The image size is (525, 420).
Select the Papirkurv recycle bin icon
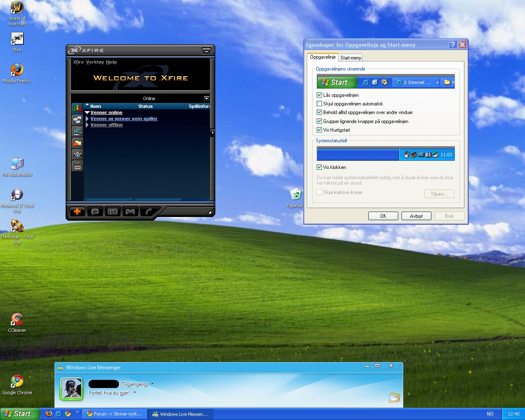295,198
